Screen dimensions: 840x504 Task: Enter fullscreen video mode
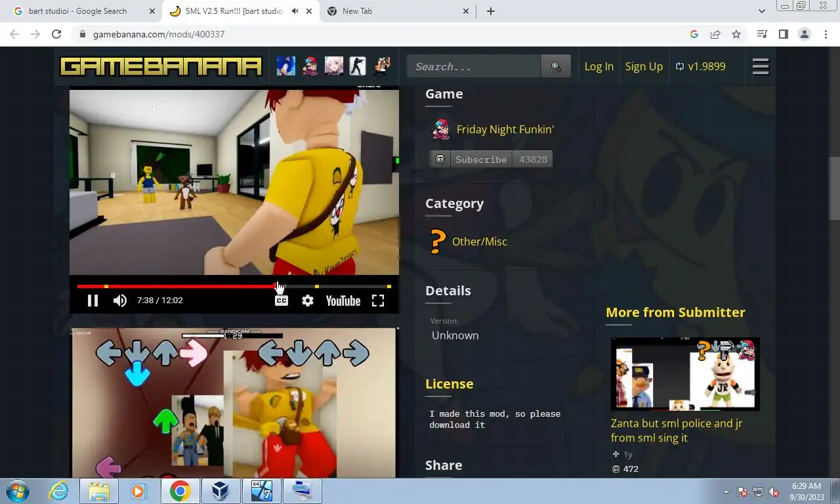[x=378, y=301]
